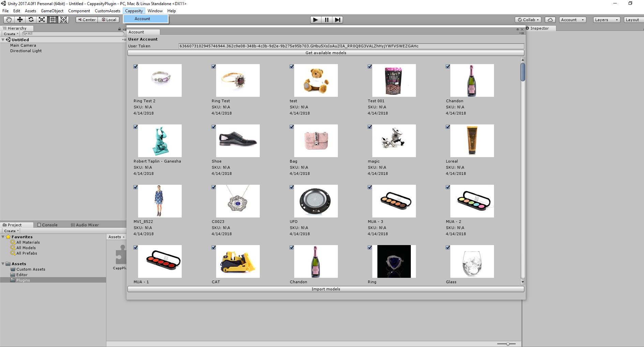Click the User Token input field
The width and height of the screenshot is (644, 347).
coord(351,46)
